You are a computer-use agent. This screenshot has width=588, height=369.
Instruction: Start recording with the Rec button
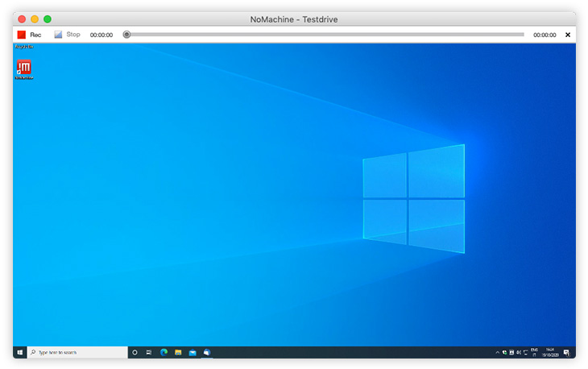click(x=29, y=35)
